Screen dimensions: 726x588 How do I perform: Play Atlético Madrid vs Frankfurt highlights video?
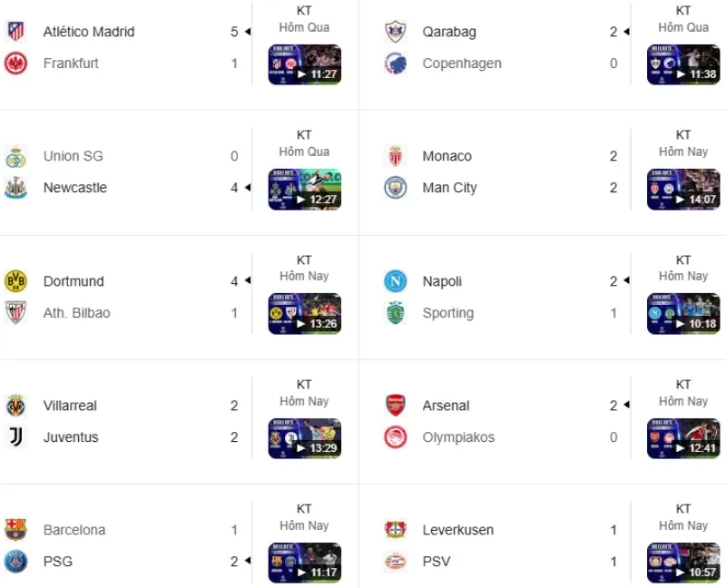305,64
